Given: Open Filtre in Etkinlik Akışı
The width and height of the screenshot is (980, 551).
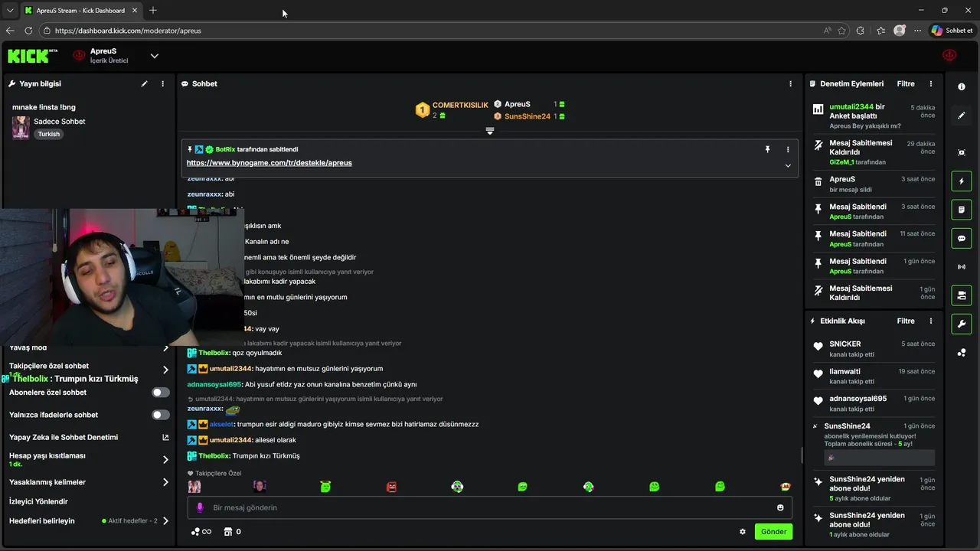Looking at the screenshot, I should [x=906, y=321].
